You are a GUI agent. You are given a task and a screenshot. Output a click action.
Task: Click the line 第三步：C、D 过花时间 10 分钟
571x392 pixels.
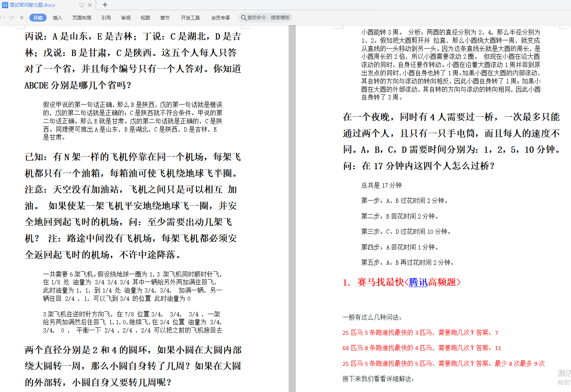tap(406, 231)
